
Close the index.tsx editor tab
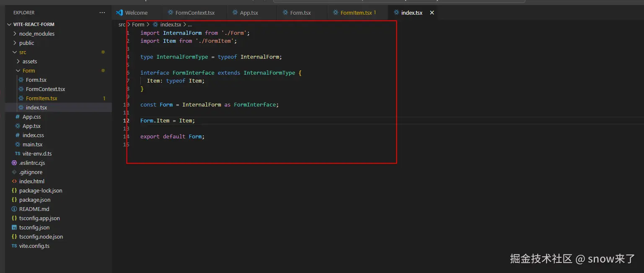(432, 13)
